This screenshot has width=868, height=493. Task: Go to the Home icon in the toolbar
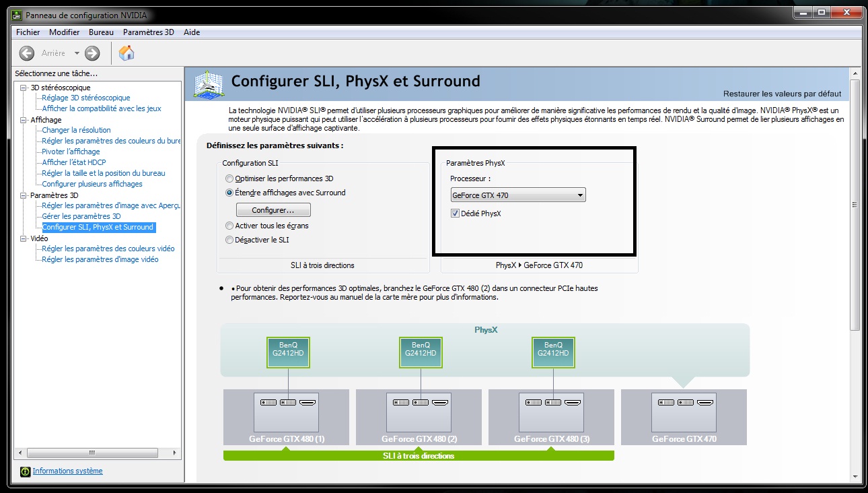[126, 53]
